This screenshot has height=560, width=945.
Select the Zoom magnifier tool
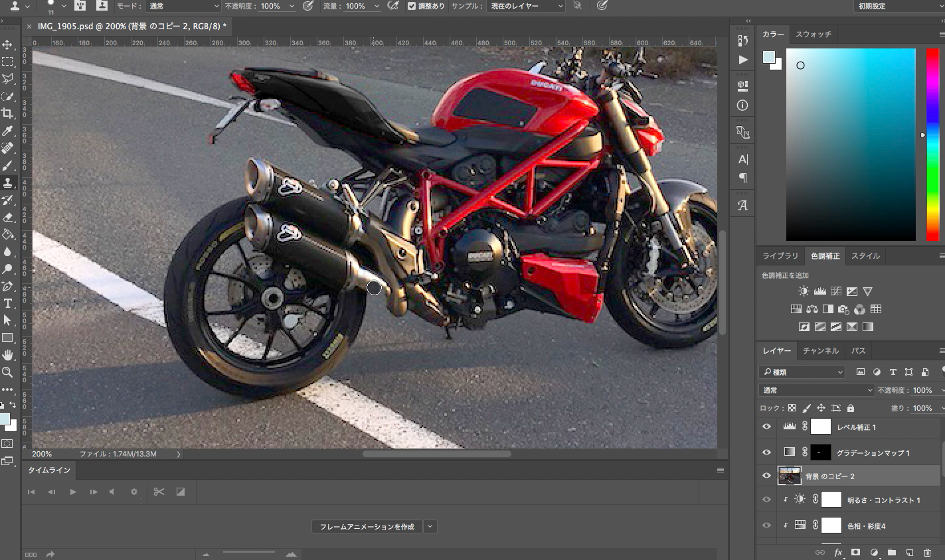(x=8, y=372)
